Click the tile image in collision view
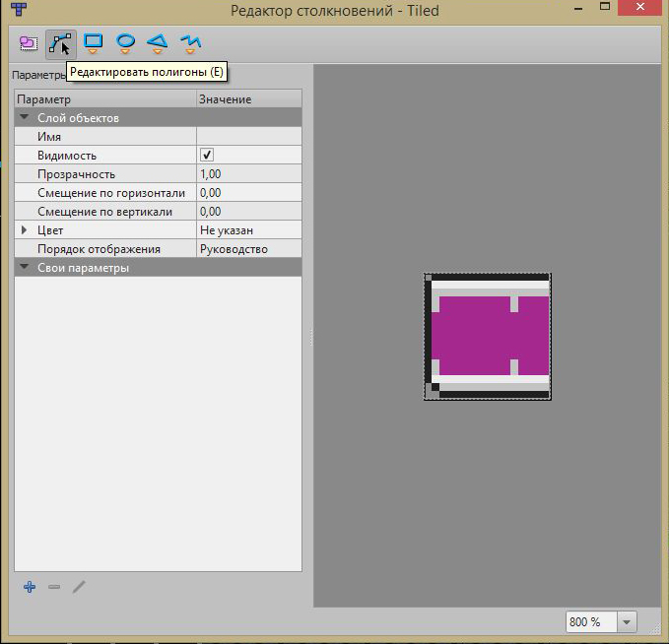 coord(488,337)
